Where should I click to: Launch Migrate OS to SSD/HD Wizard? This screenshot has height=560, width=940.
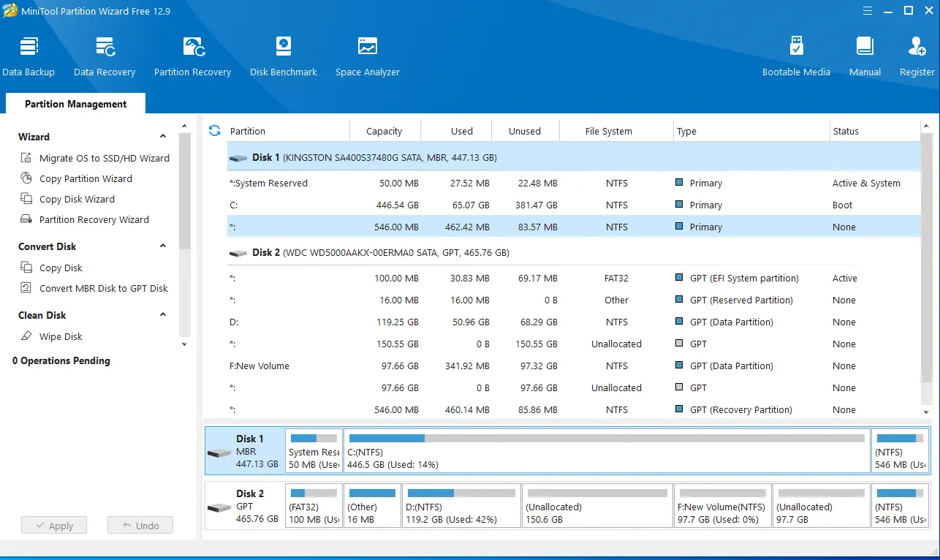94,158
